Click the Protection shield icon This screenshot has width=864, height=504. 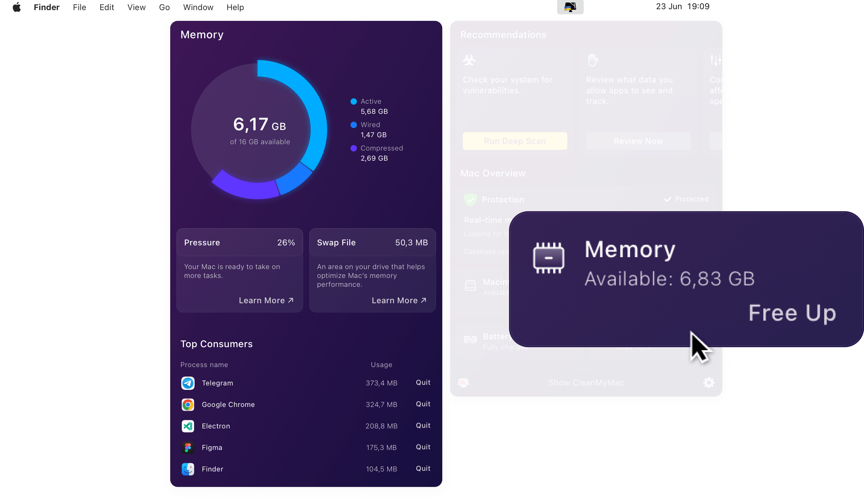click(x=470, y=200)
